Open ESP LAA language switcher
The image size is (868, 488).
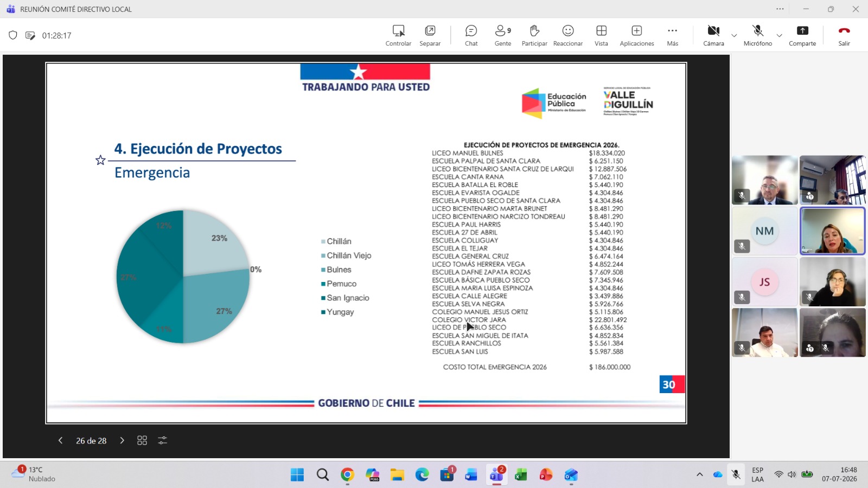pos(758,474)
